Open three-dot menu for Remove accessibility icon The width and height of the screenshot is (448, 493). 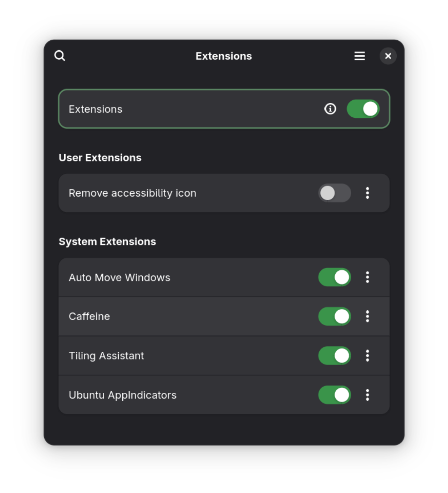coord(367,193)
